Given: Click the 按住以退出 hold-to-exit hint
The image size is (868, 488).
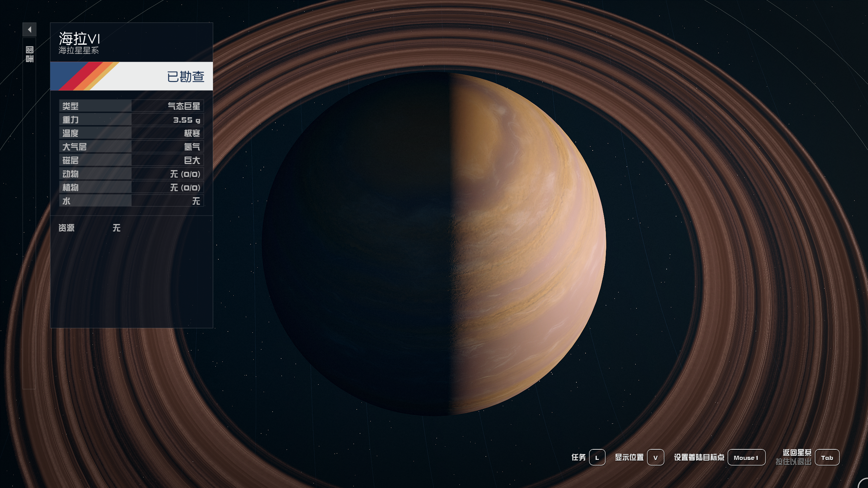Looking at the screenshot, I should (x=793, y=462).
